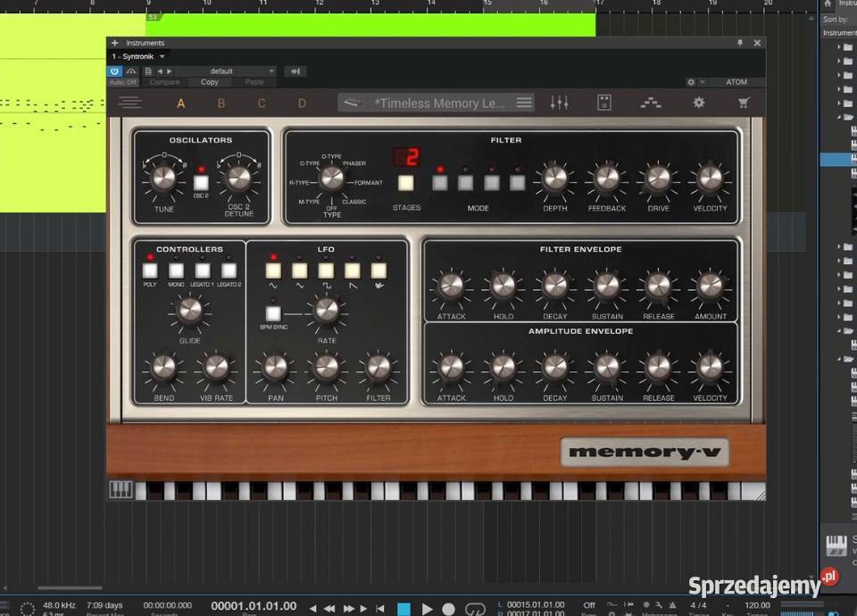The width and height of the screenshot is (857, 616).
Task: Click the ATOM controller label
Action: point(737,81)
